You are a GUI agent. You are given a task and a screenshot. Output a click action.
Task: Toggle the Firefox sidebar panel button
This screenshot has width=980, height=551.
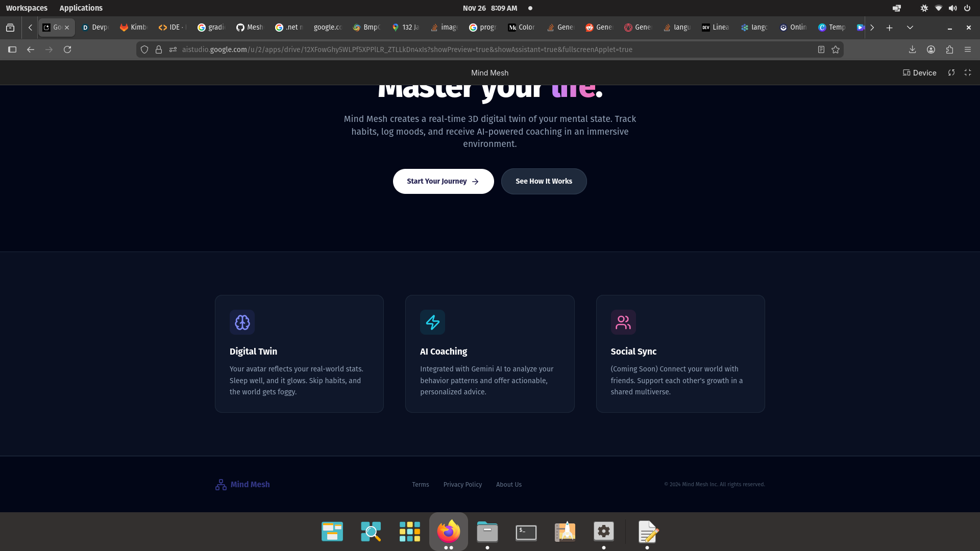(x=12, y=49)
